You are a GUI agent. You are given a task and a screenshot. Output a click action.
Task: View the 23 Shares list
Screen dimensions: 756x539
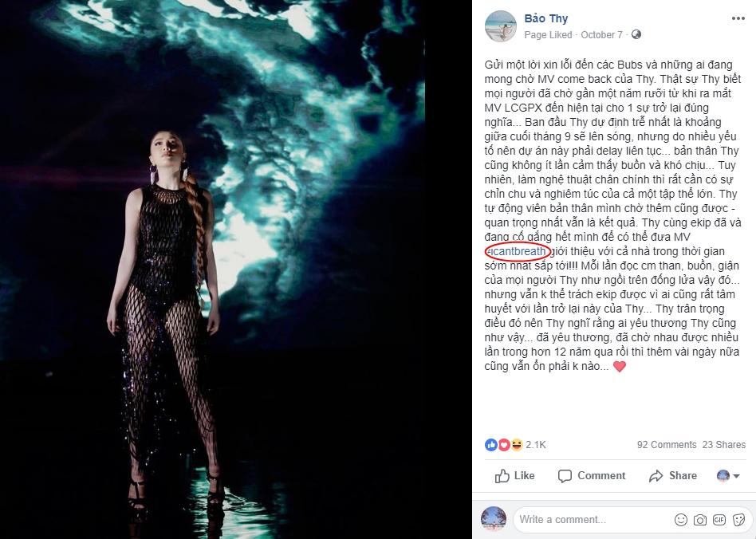pos(723,444)
